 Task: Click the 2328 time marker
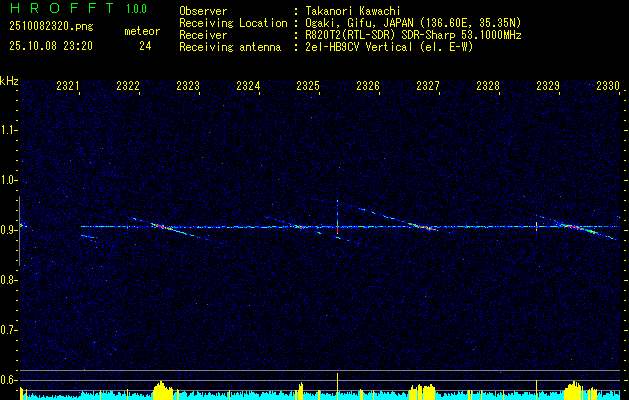(x=488, y=85)
